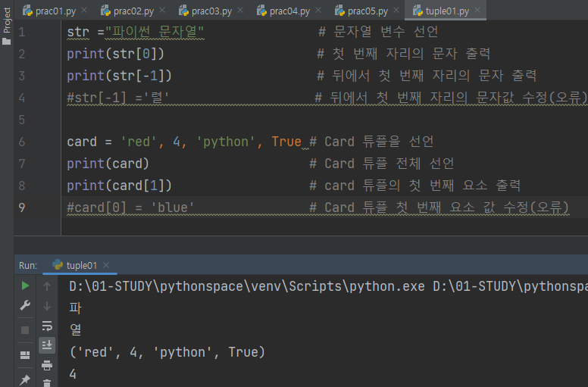Image resolution: width=588 pixels, height=387 pixels.
Task: Click the python.exe path in console output
Action: [x=247, y=286]
